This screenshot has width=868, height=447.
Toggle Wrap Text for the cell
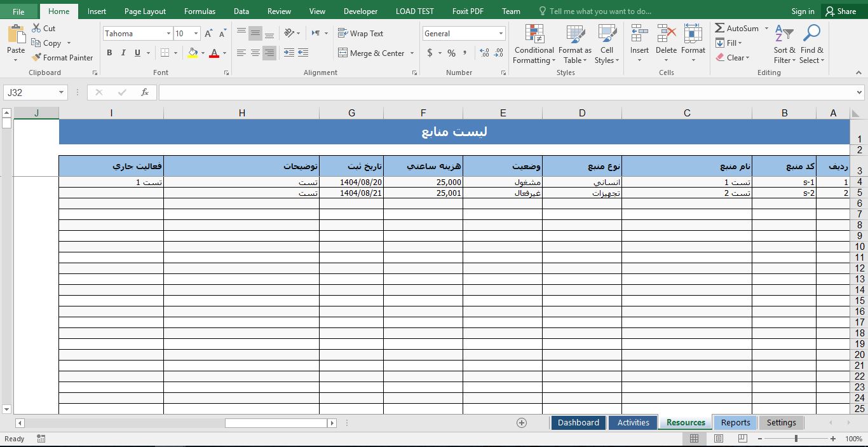pos(360,34)
